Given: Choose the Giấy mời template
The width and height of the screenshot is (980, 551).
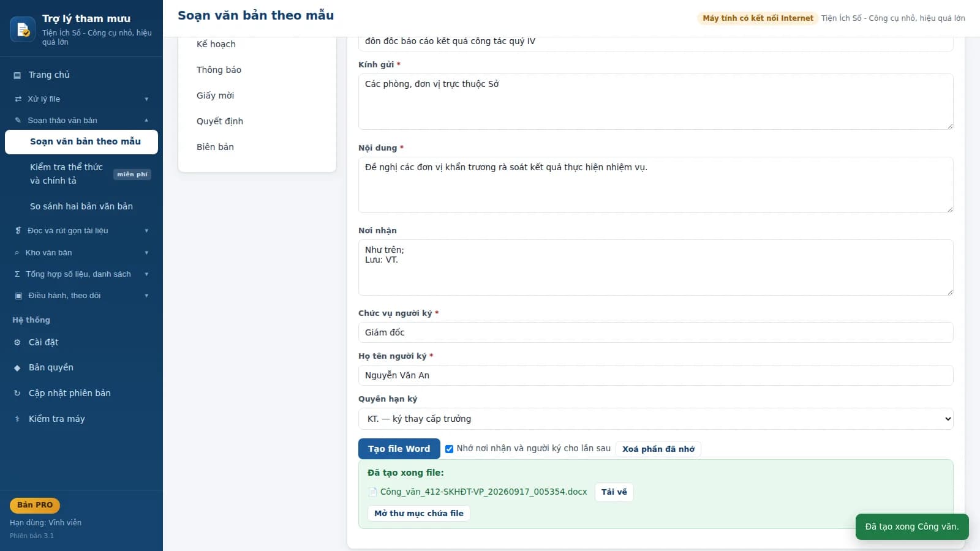Looking at the screenshot, I should click(x=215, y=96).
